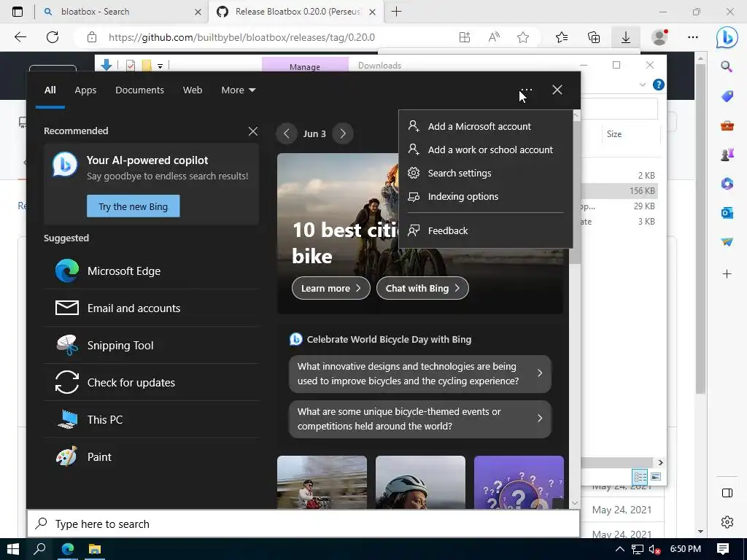Switch Explorer to large icons view
Viewport: 747px width, 560px height.
[x=656, y=476]
